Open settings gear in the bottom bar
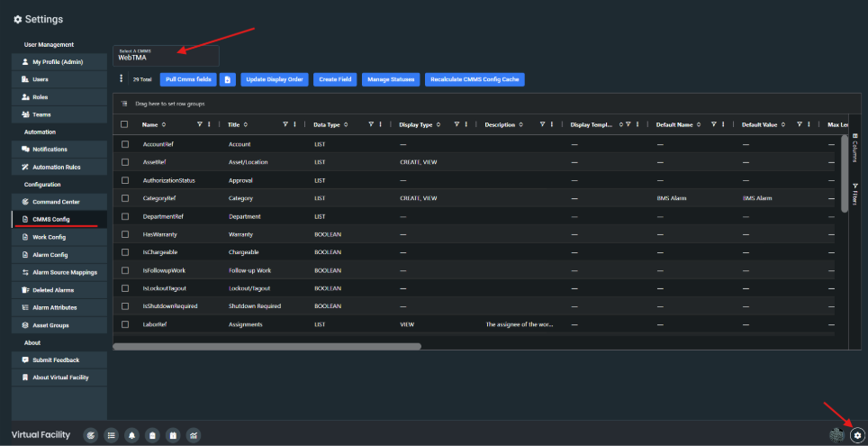Screen dimensions: 868x446 click(x=857, y=435)
